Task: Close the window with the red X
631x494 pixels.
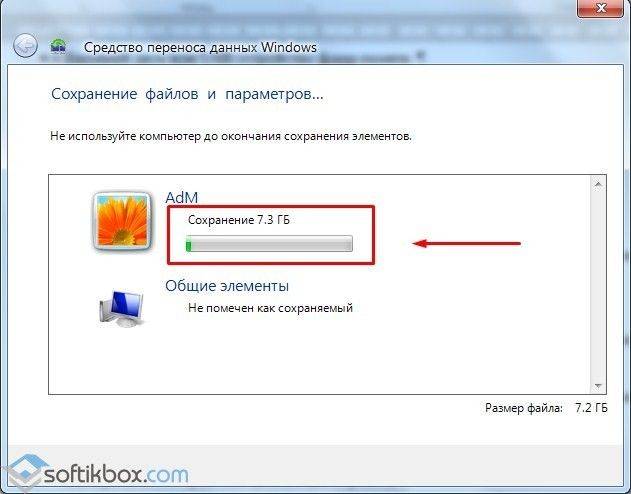Action: (x=600, y=8)
